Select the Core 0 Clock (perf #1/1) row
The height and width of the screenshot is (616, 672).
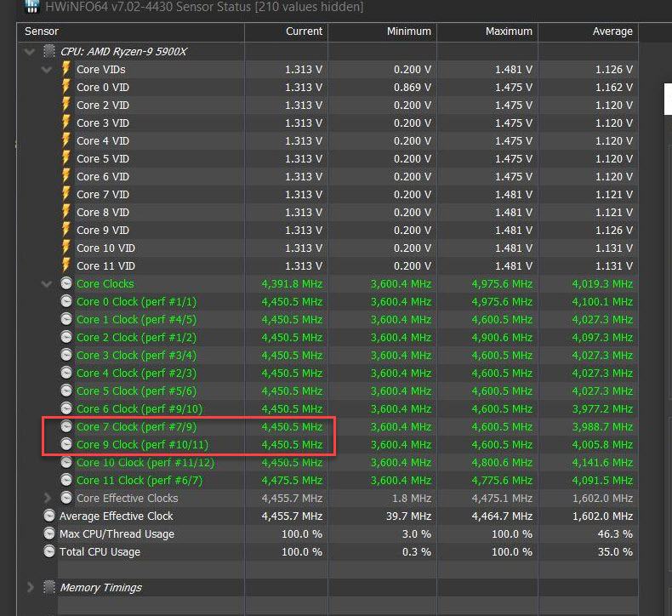348,301
